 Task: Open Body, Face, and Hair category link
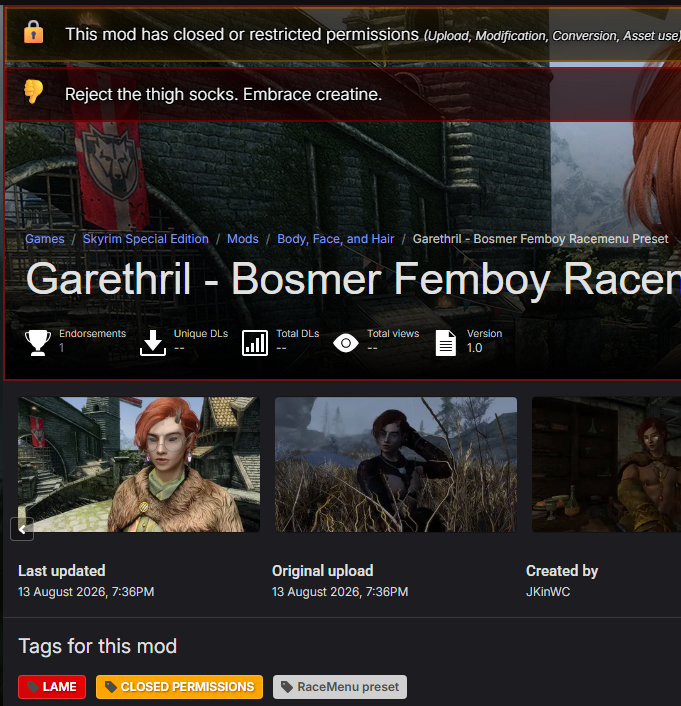click(x=336, y=239)
